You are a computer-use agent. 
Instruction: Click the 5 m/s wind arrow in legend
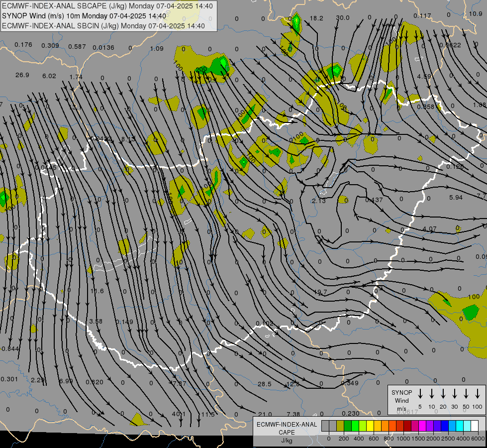[x=420, y=393]
